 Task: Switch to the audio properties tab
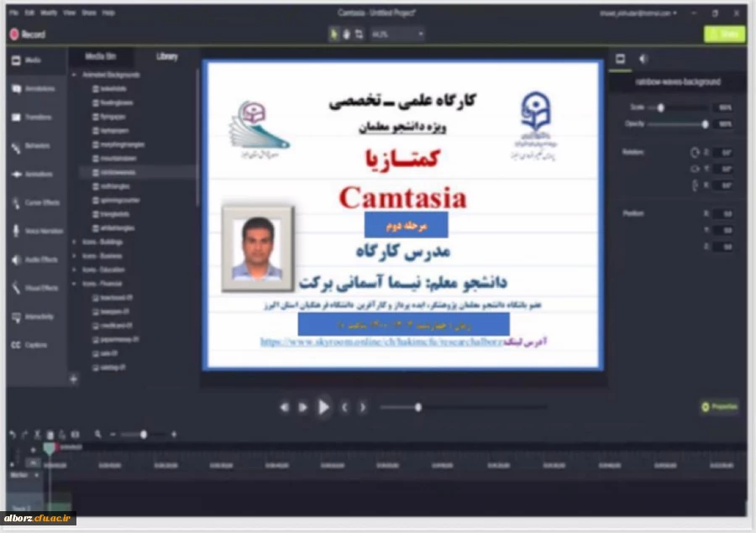[643, 60]
